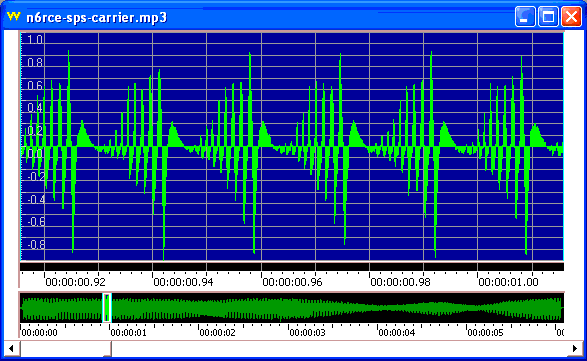Image resolution: width=587 pixels, height=361 pixels.
Task: Click the 00:00:04 mark on overview ruler
Action: pos(396,333)
